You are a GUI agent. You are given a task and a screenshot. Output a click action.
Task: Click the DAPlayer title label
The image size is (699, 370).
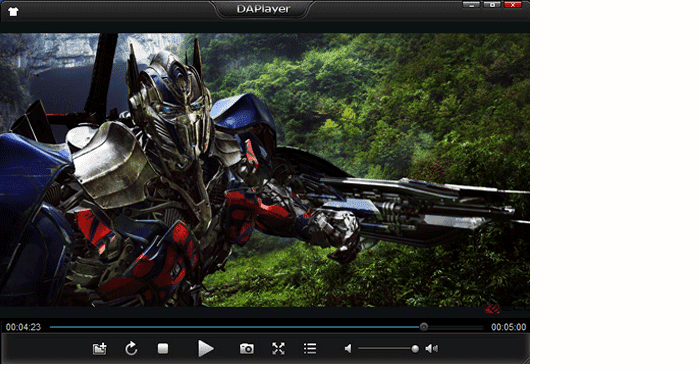tap(263, 9)
